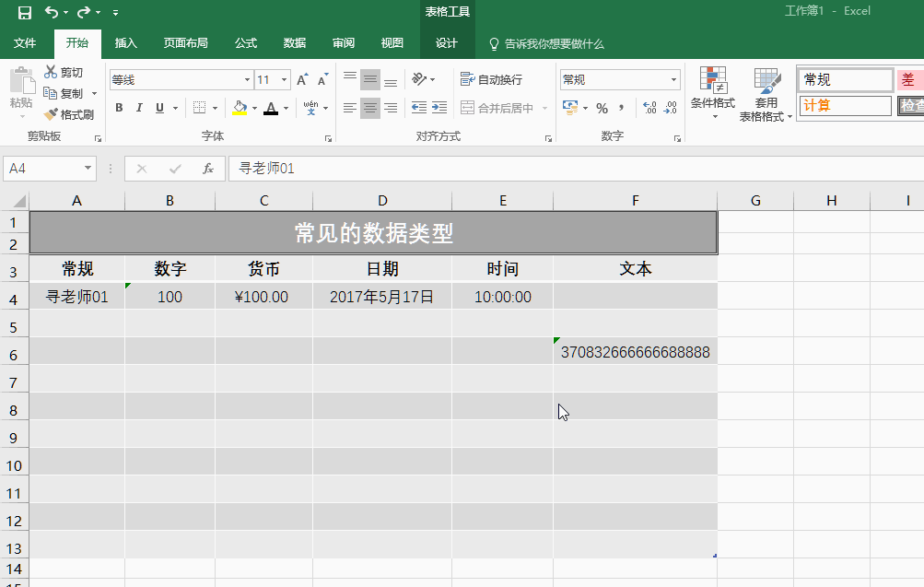
Task: Switch to the 页面布局 tab
Action: click(185, 43)
